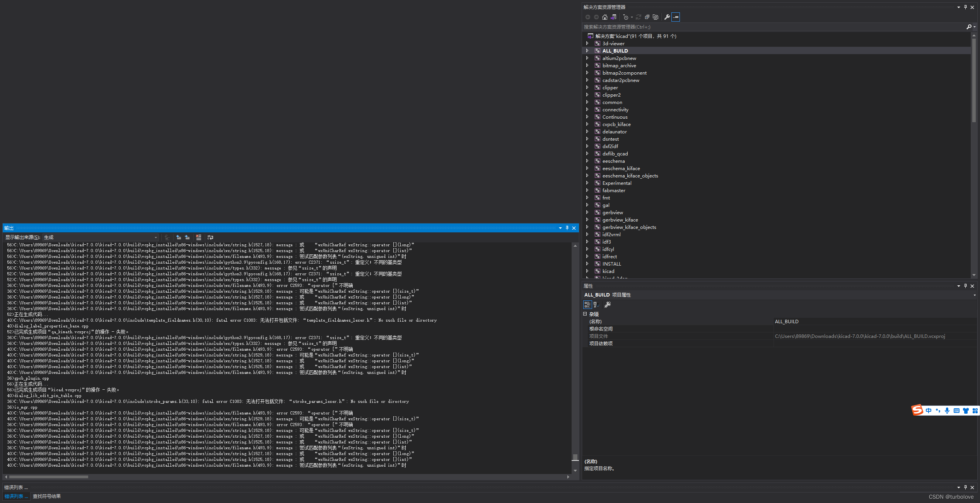Viewport: 980px width, 503px height.
Task: Expand the altium2pcbnew project
Action: pos(587,58)
